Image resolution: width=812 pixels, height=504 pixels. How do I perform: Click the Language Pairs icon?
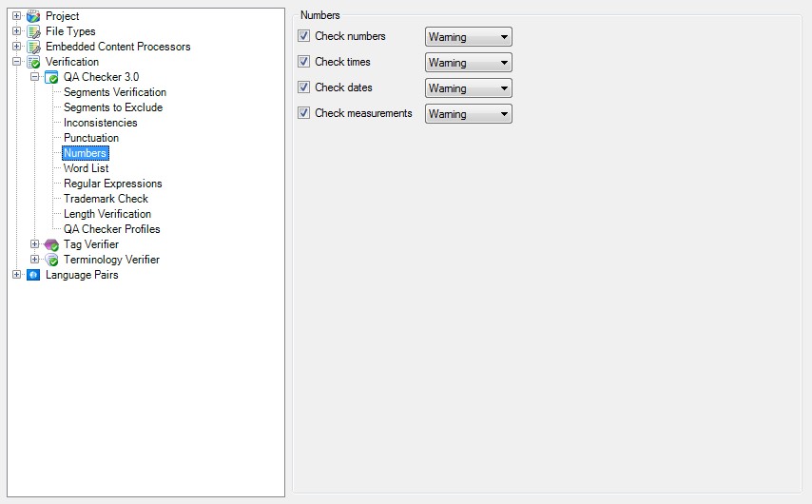[33, 275]
